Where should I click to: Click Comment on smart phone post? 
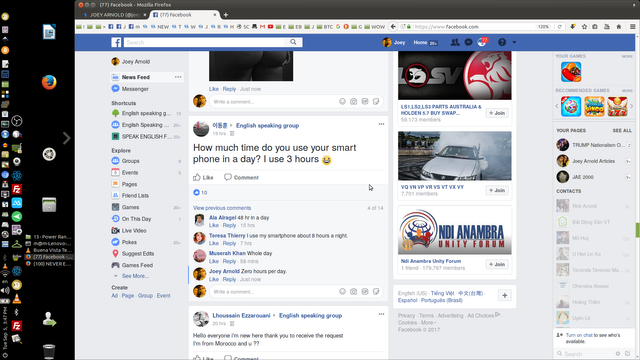pos(241,177)
